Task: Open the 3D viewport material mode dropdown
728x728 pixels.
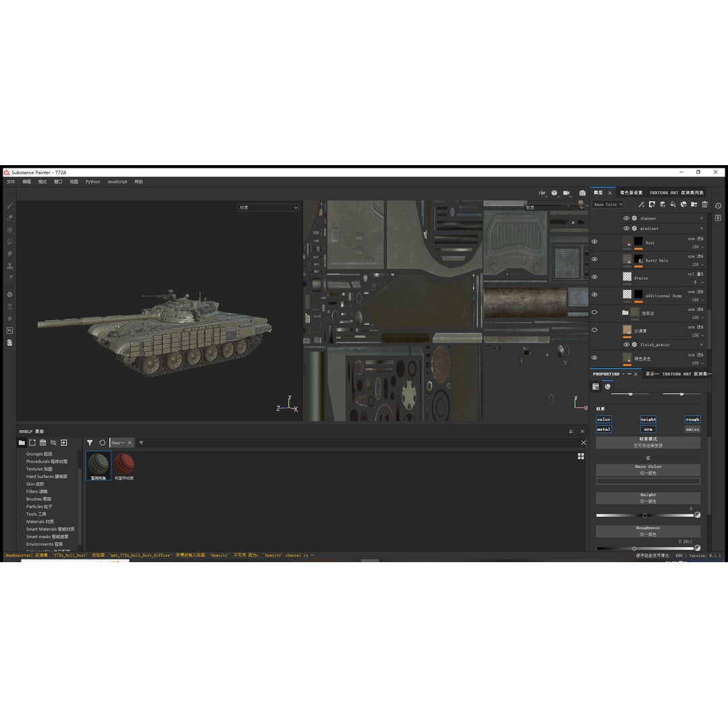Action: pos(268,208)
